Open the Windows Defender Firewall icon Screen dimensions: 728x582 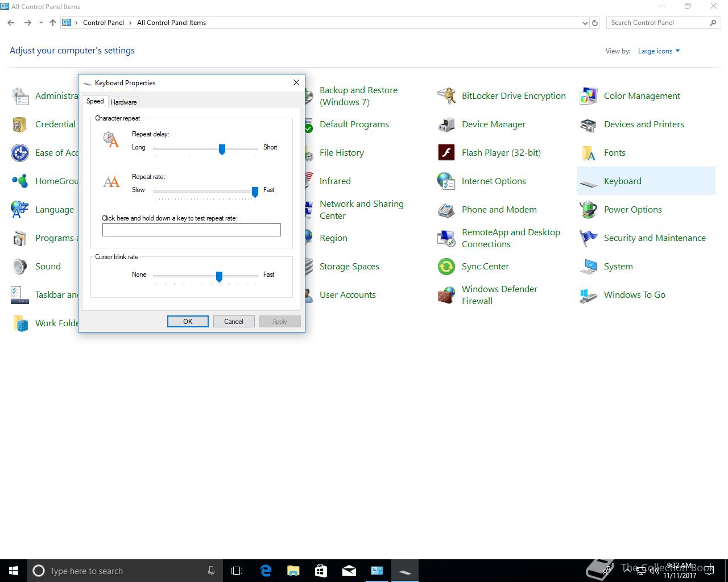pos(446,295)
